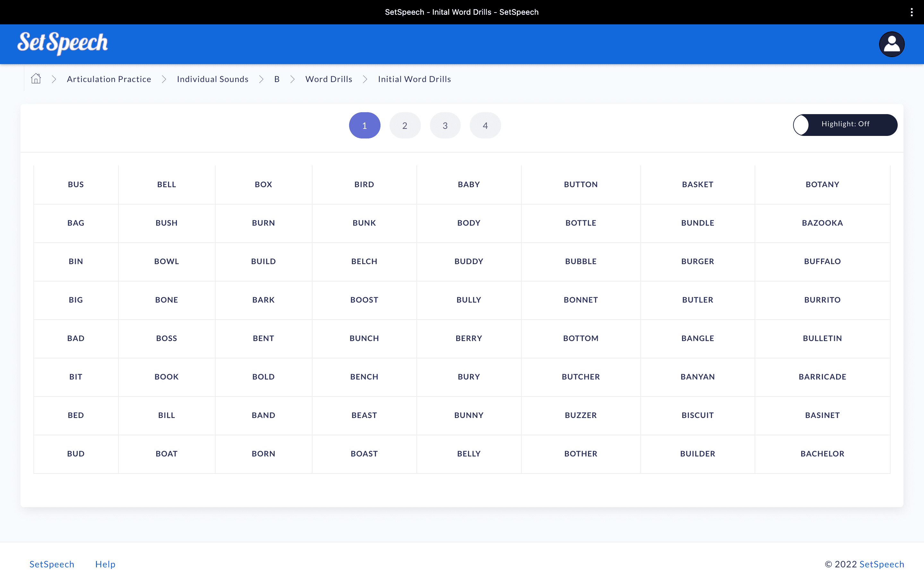Select the word BUBBLE in grid
This screenshot has height=577, width=924.
tap(580, 261)
